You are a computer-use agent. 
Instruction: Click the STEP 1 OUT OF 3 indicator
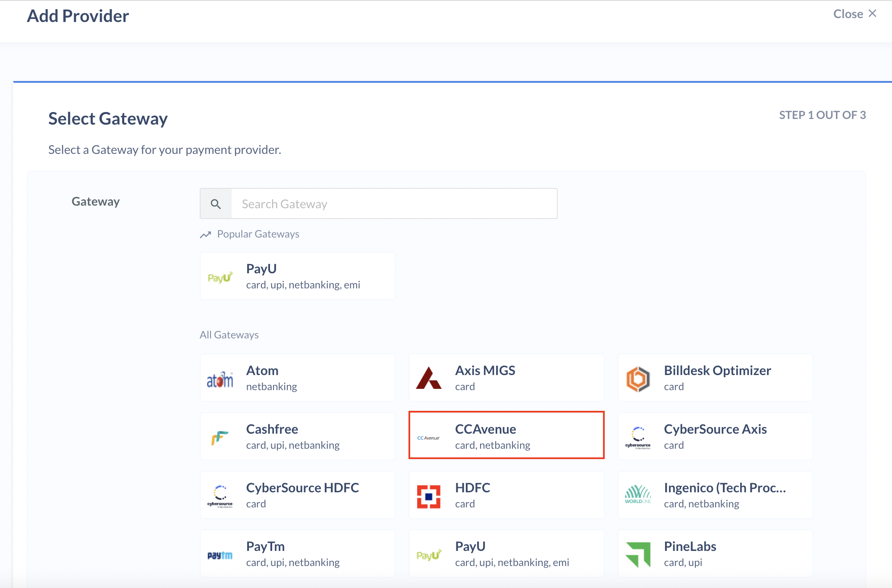click(x=822, y=115)
